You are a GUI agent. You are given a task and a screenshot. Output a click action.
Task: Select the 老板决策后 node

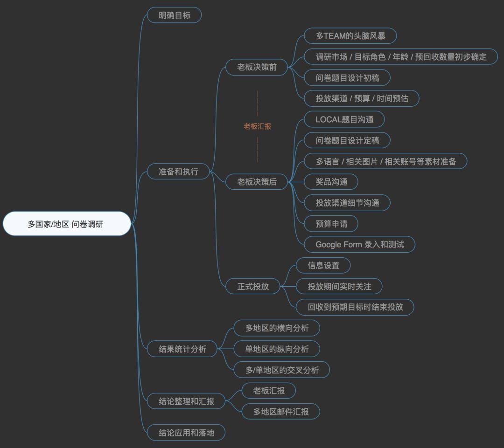[256, 182]
